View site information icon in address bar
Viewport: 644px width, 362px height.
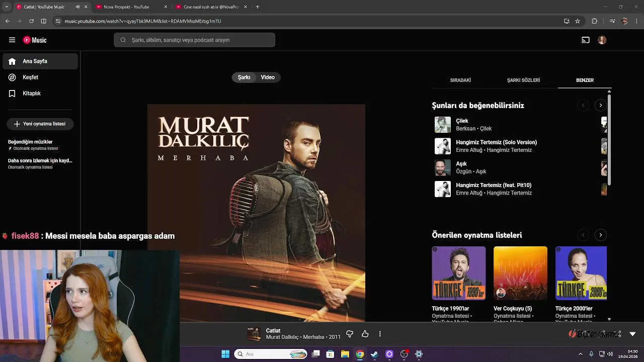[x=58, y=21]
